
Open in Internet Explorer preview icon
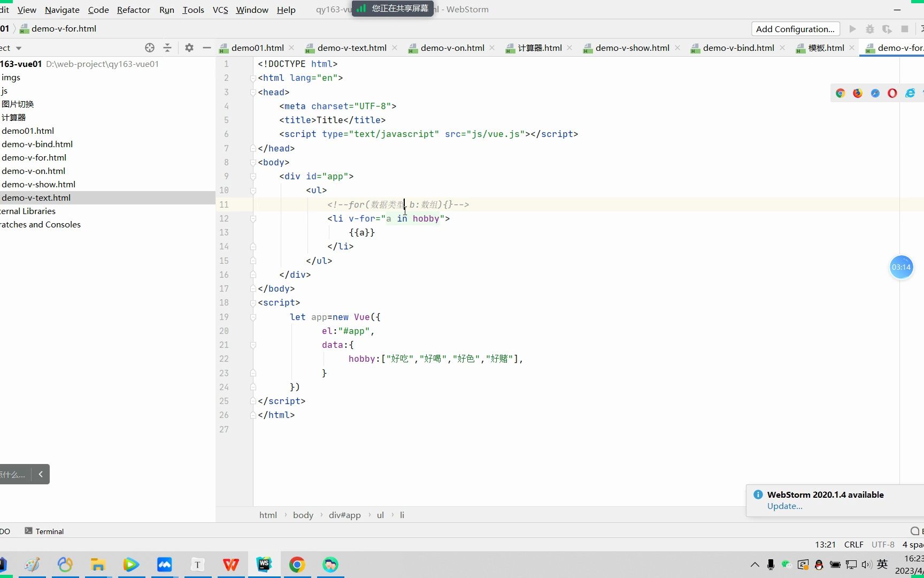coord(910,93)
